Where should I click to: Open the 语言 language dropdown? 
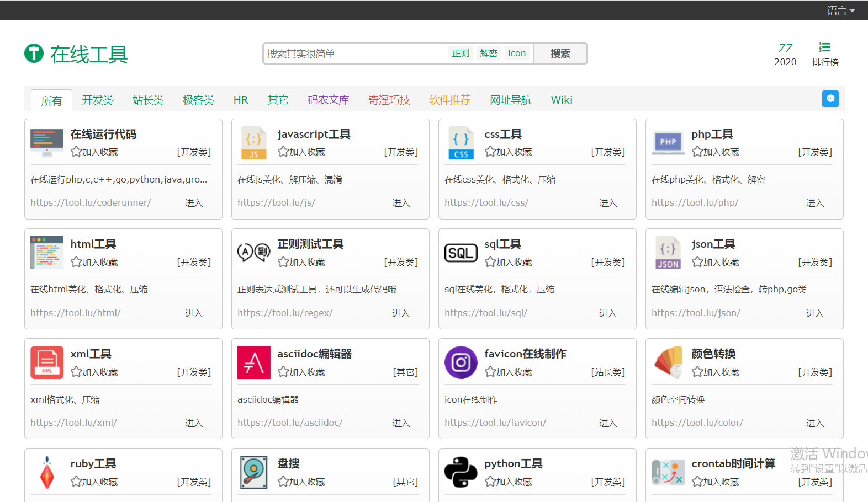click(x=841, y=10)
